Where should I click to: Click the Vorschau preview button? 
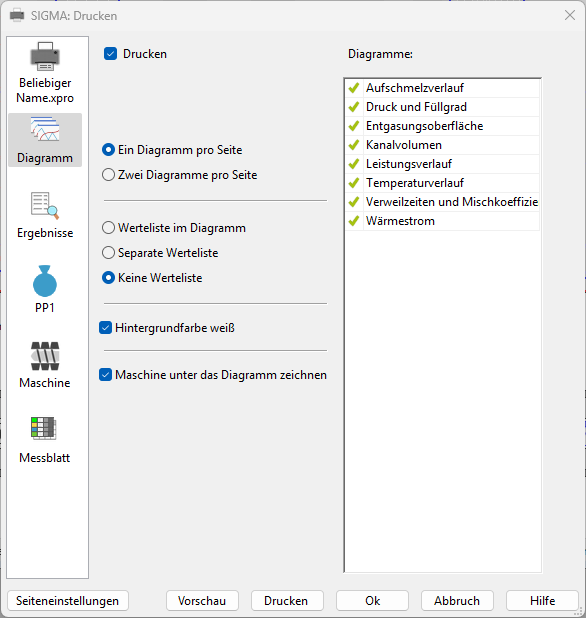[202, 601]
